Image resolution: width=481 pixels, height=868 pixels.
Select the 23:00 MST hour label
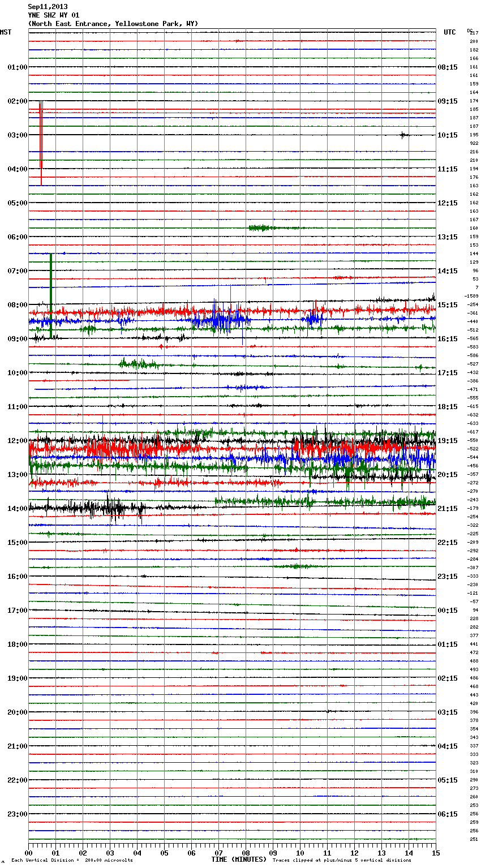point(17,814)
